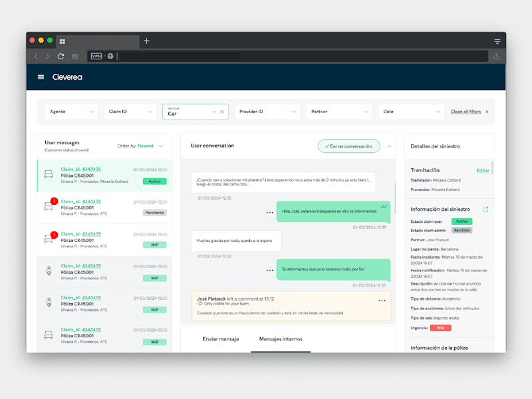Open options dots for the Te informamos message
Screen dimensions: 532x399
(x=270, y=270)
